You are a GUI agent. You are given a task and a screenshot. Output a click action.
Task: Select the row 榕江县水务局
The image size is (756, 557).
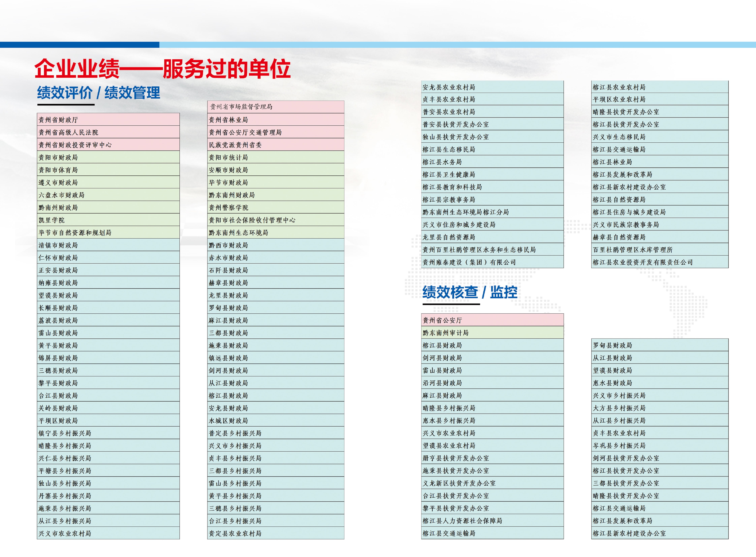[x=492, y=162]
